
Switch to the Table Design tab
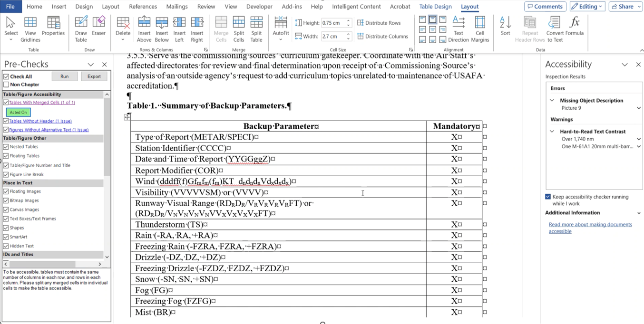pos(435,7)
